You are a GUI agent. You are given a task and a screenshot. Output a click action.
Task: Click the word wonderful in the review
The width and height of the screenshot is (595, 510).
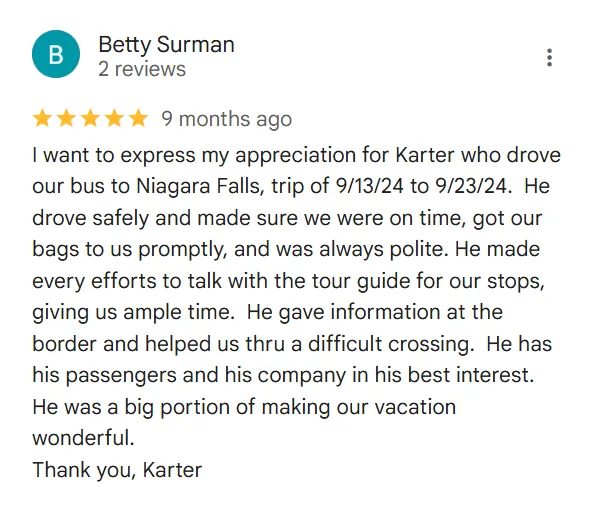click(83, 438)
